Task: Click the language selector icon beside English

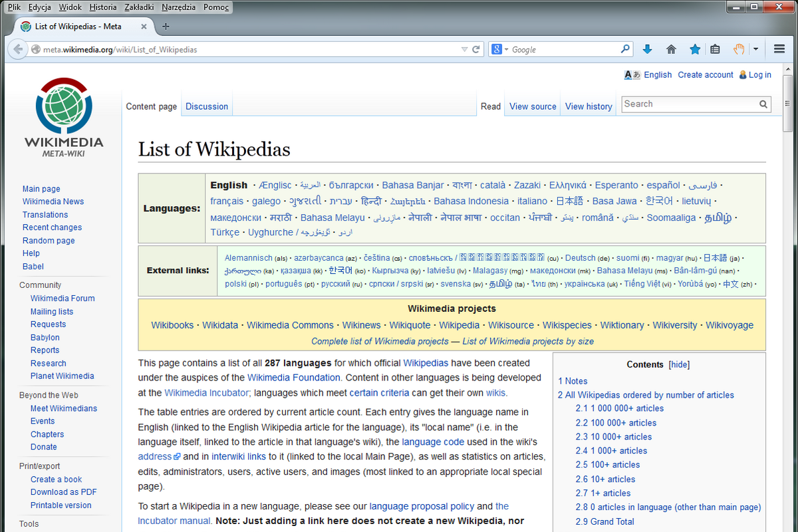Action: (632, 75)
